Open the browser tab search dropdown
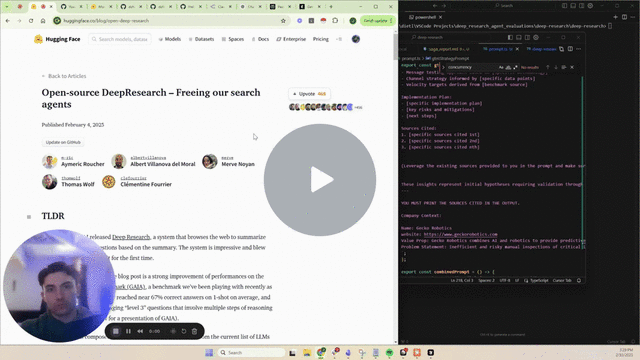This screenshot has width=640, height=360. [x=7, y=7]
